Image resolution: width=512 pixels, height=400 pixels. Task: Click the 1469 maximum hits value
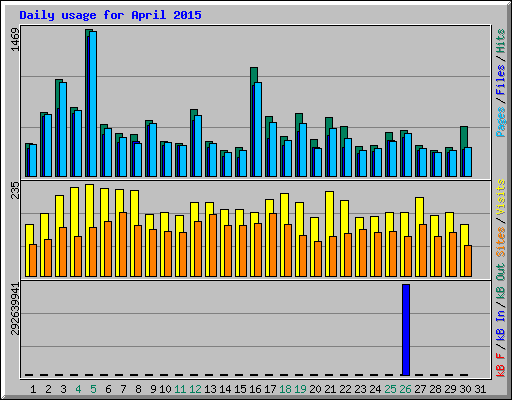(x=15, y=39)
